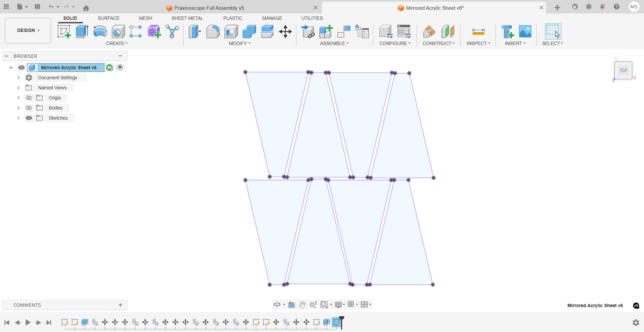Toggle the activate component radio button
The width and height of the screenshot is (644, 332).
coord(120,68)
